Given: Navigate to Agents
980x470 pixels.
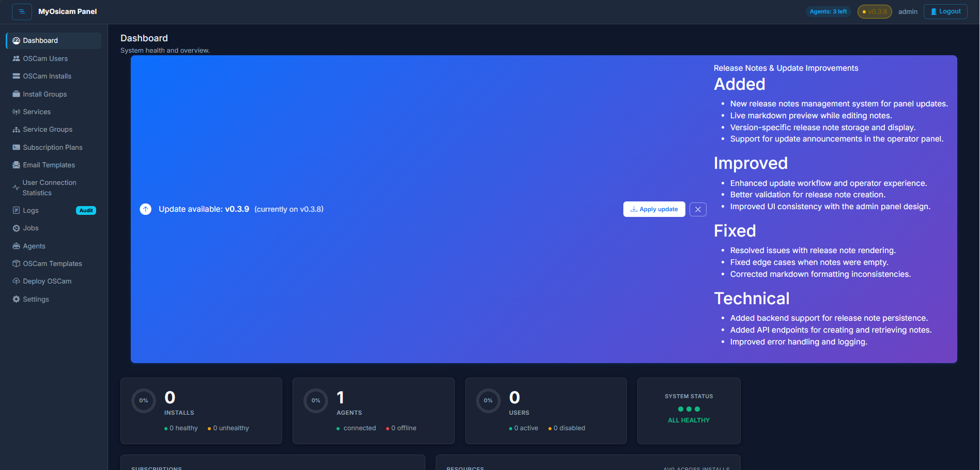Looking at the screenshot, I should pyautogui.click(x=54, y=246).
